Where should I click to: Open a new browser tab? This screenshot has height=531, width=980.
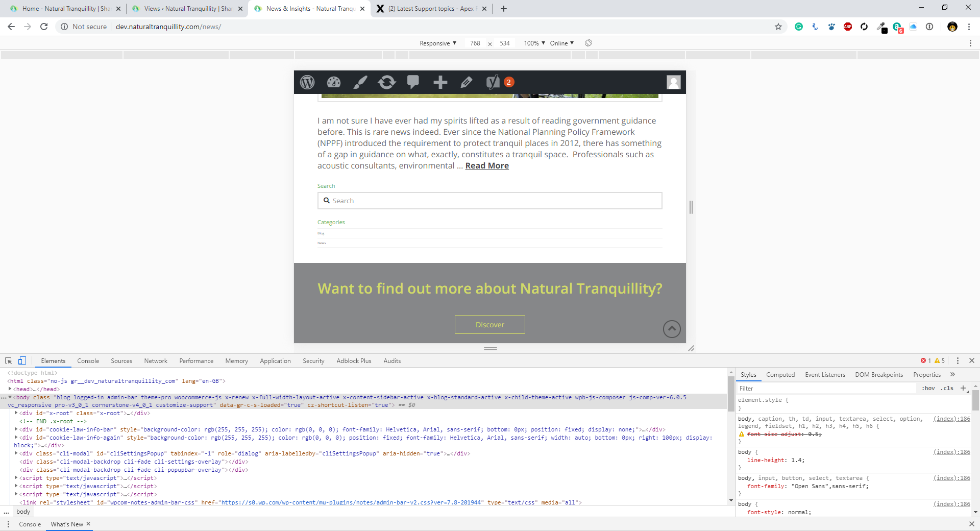[x=504, y=9]
